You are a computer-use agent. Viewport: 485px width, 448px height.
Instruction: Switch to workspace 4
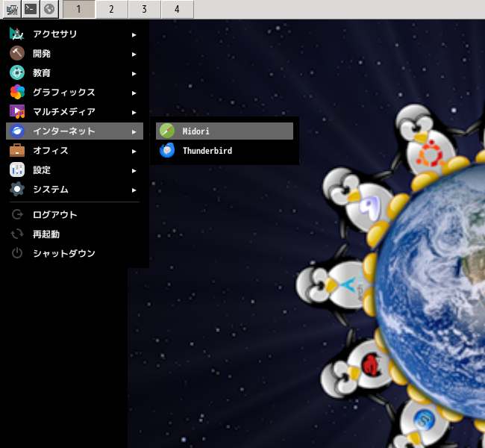178,9
